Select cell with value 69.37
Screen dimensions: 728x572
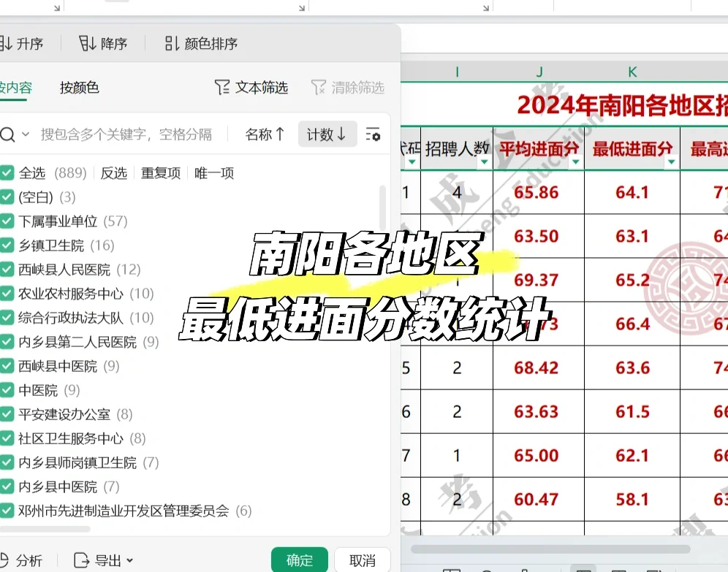click(x=539, y=281)
